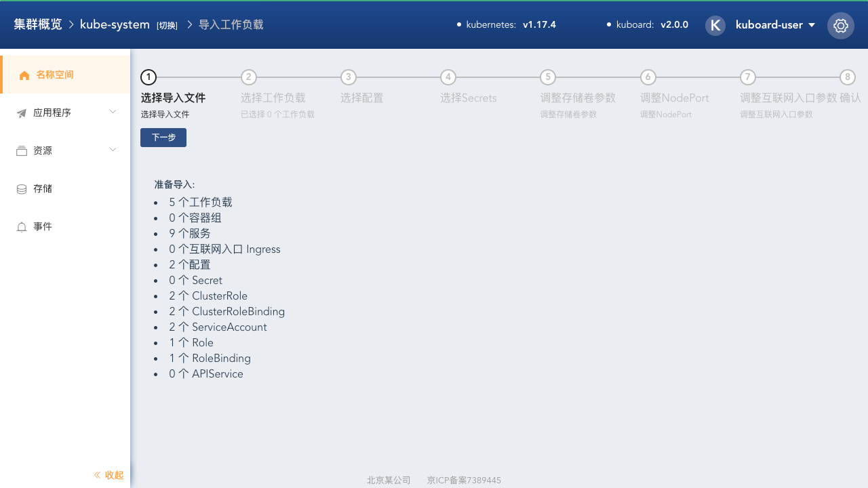
Task: Open the kuboard-user dropdown menu
Action: coord(775,25)
